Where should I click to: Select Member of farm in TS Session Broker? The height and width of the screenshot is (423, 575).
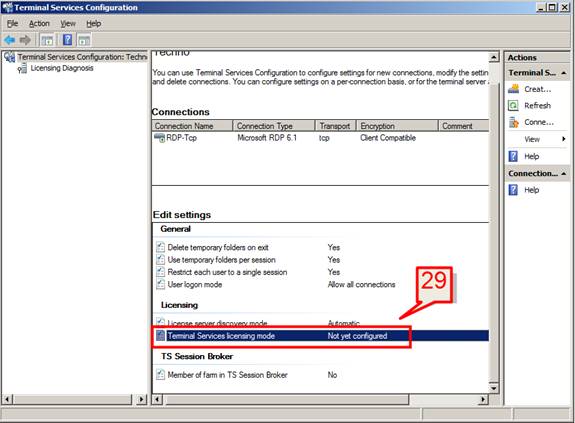pyautogui.click(x=227, y=375)
